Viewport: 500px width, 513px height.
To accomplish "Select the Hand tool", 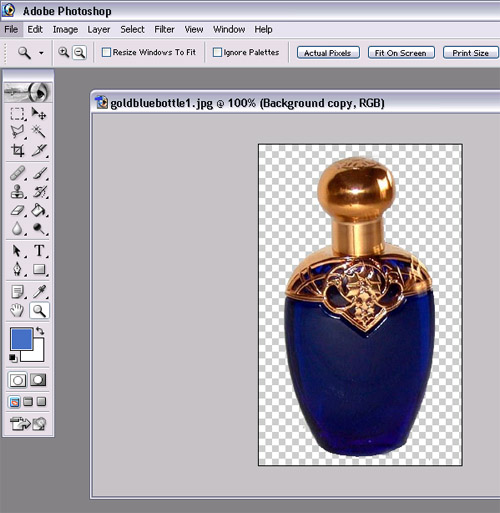I will pos(17,311).
